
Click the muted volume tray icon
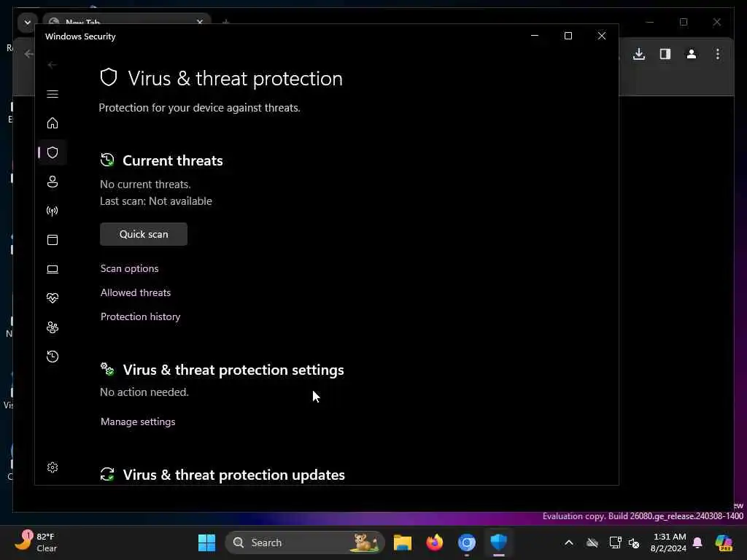tap(634, 542)
